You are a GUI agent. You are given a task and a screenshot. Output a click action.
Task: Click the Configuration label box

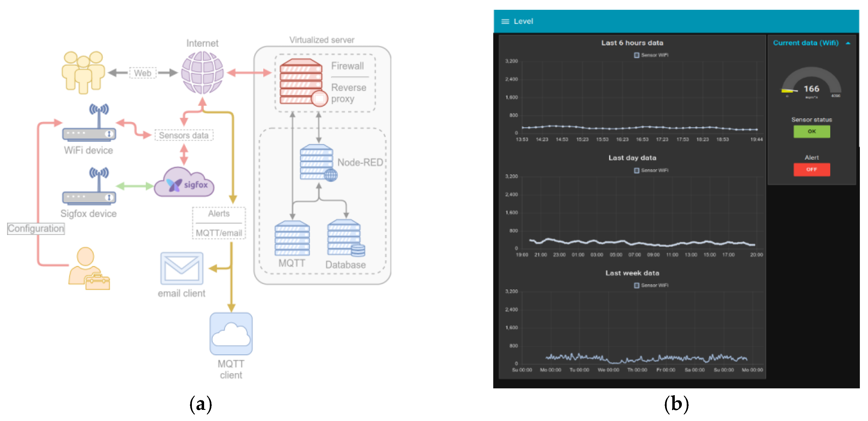[x=36, y=229]
